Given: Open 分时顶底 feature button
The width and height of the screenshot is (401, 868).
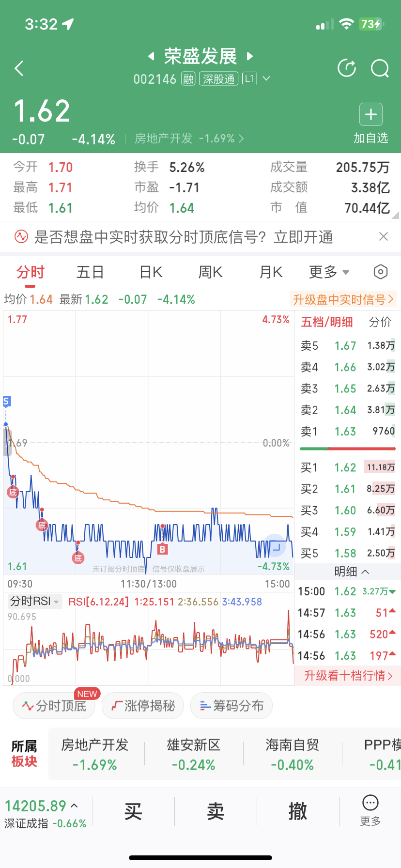Looking at the screenshot, I should coord(54,706).
